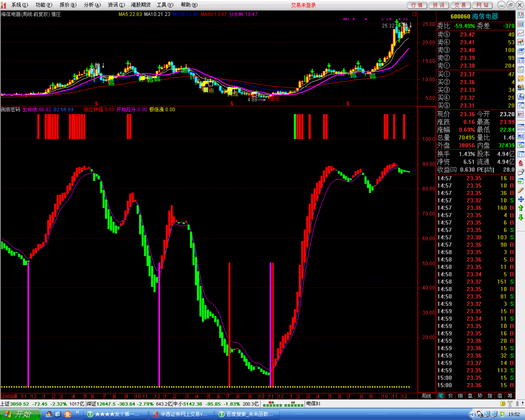This screenshot has height=420, width=525.
Task: Click the top-most icon in right sidebar
Action: (520, 15)
